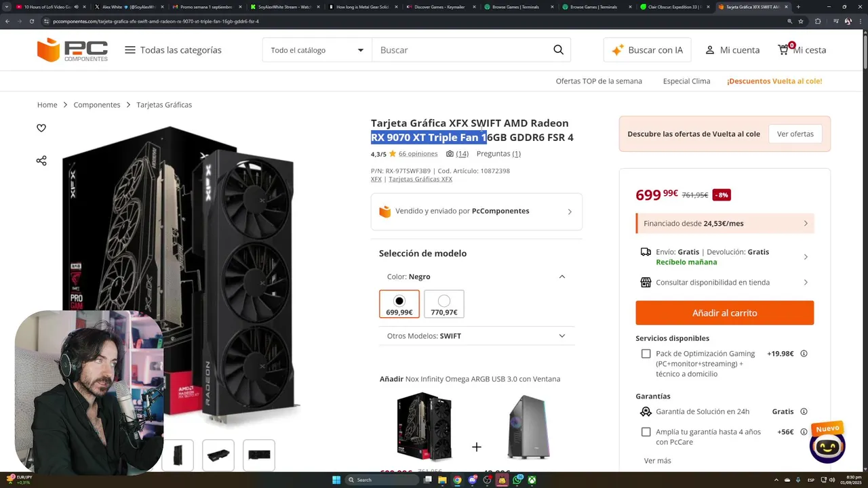Image resolution: width=868 pixels, height=488 pixels.
Task: Open Mi cuenta user icon
Action: (x=710, y=50)
